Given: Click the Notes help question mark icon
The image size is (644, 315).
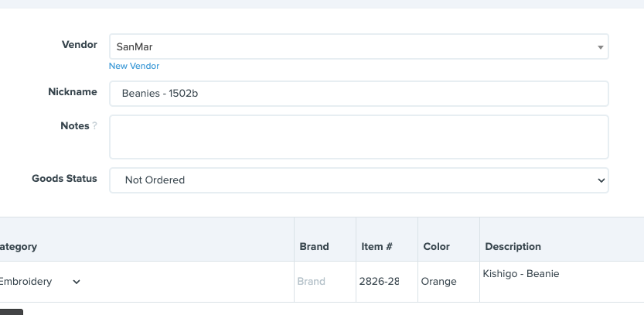Looking at the screenshot, I should tap(95, 126).
